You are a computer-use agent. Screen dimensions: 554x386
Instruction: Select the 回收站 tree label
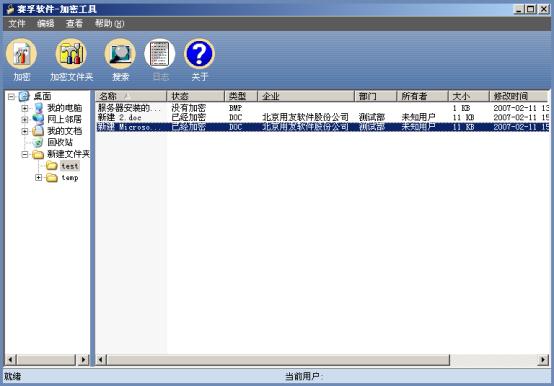click(x=60, y=143)
